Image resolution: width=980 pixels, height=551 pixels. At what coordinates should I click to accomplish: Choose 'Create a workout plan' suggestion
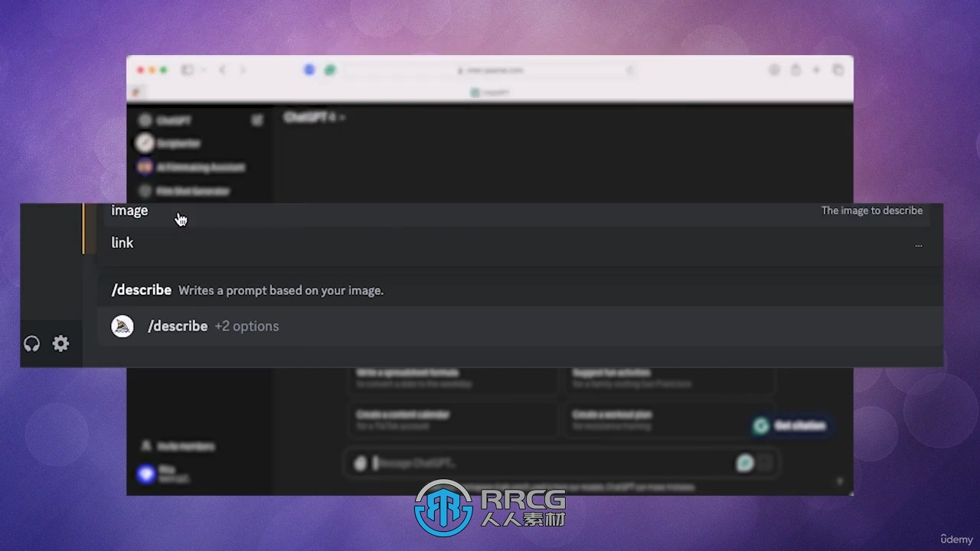point(669,419)
